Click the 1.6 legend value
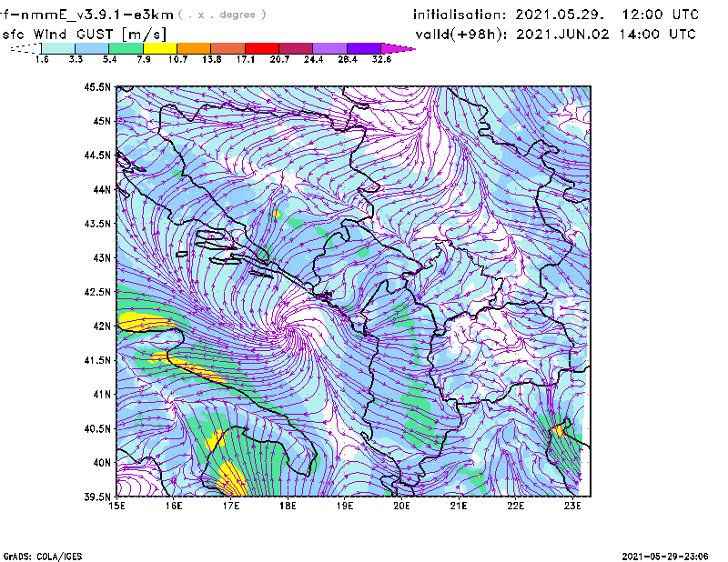728x562 pixels. coord(42,59)
